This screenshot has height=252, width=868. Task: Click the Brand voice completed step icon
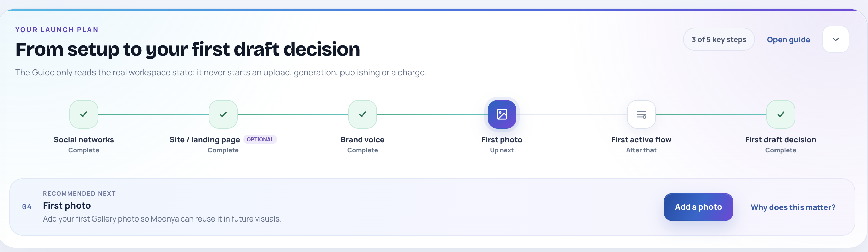[x=363, y=114]
